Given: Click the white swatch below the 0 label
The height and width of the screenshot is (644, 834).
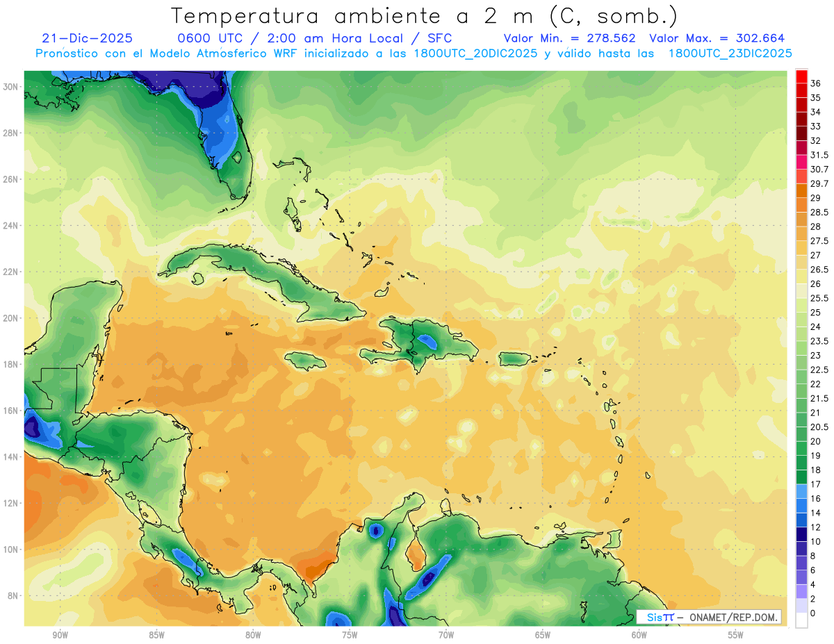Looking at the screenshot, I should (x=801, y=620).
